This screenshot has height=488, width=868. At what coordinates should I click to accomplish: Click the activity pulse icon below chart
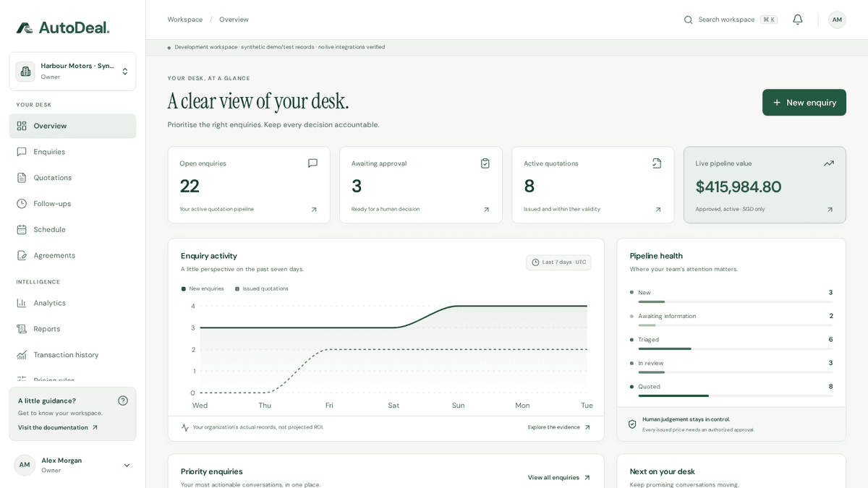[x=185, y=427]
